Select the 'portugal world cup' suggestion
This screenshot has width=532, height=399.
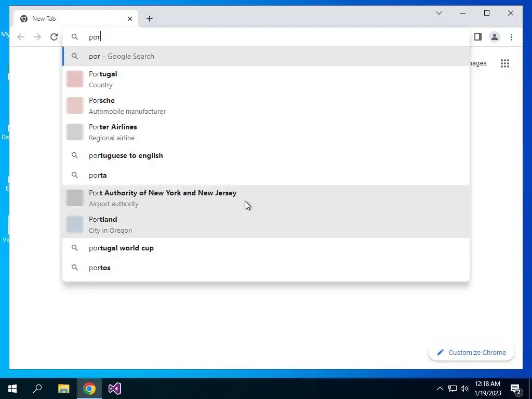click(267, 248)
